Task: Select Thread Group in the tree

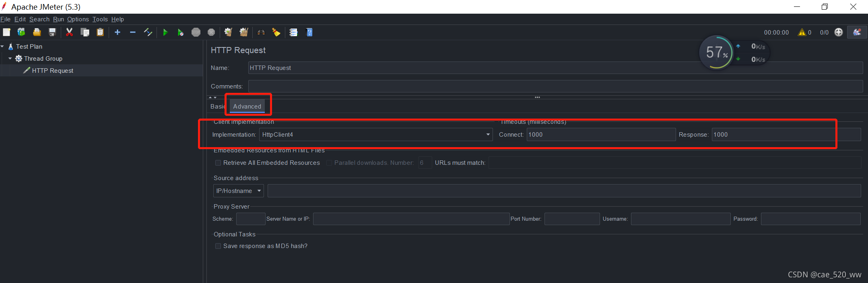Action: (43, 59)
